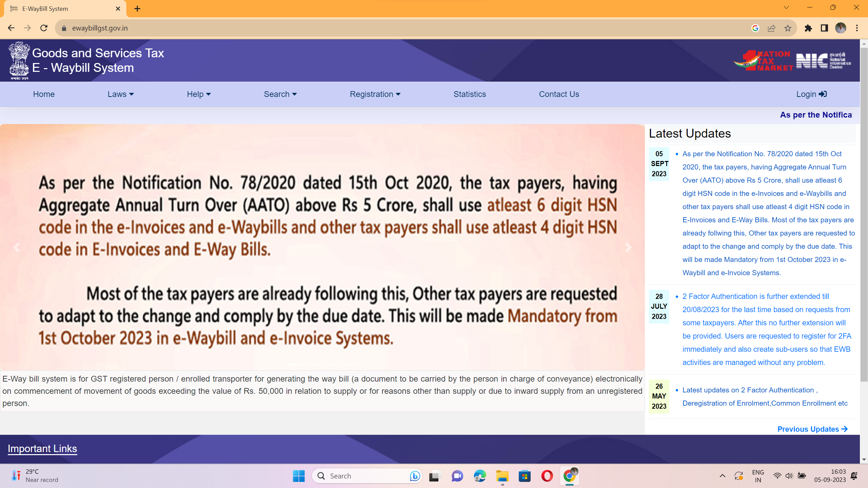The image size is (868, 488).
Task: Bookmark page with star icon
Action: pyautogui.click(x=788, y=28)
